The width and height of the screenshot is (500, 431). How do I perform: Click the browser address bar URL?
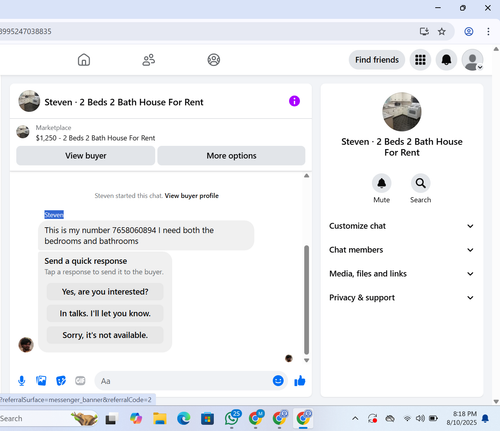pos(26,32)
